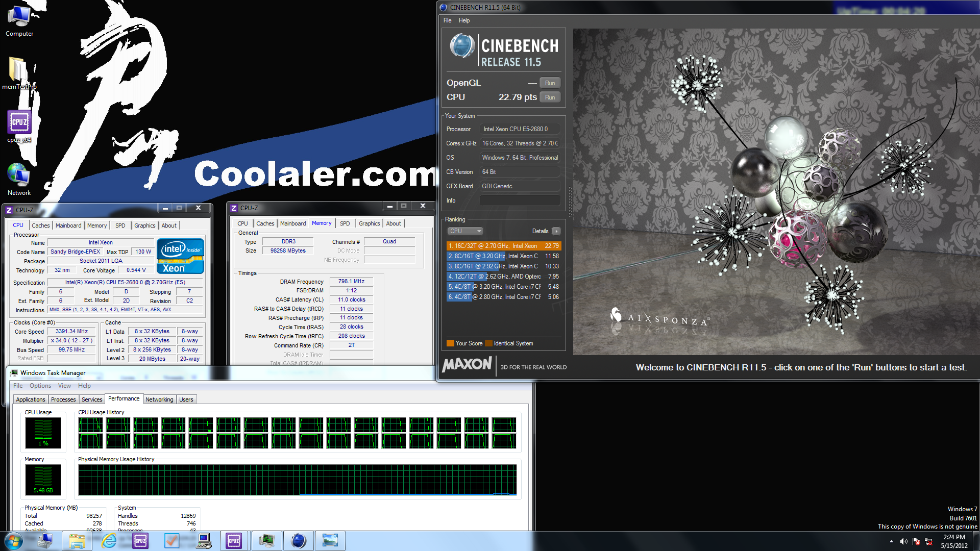Select ranking row 1 16C/32T Intel Xeon

coord(503,246)
